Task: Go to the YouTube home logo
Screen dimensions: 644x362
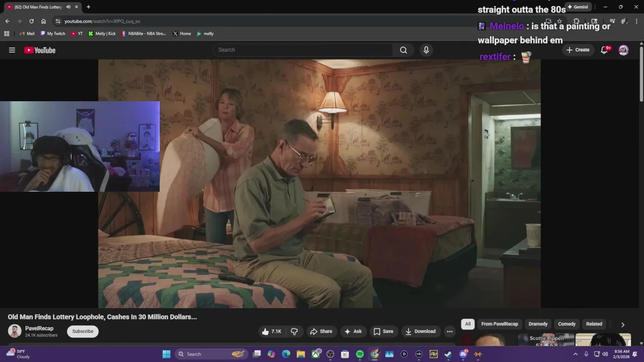Action: point(40,50)
